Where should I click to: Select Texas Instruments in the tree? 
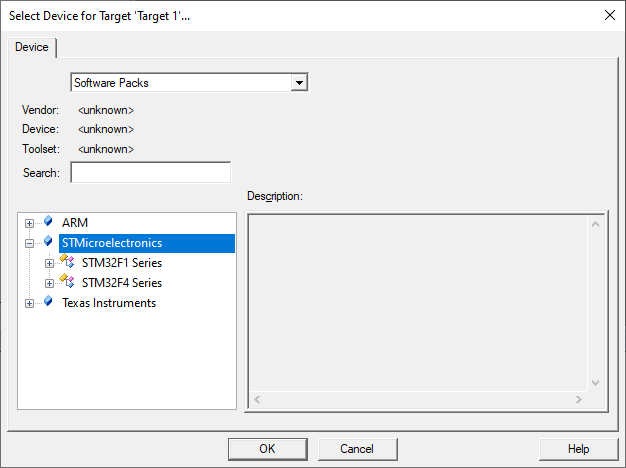(109, 303)
